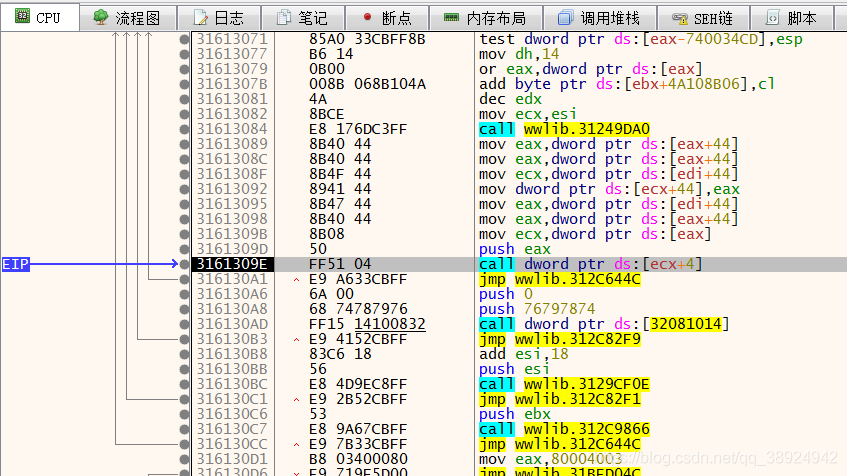This screenshot has width=847, height=476.
Task: Click the notepad pencil icon on 日志 tab
Action: click(200, 18)
